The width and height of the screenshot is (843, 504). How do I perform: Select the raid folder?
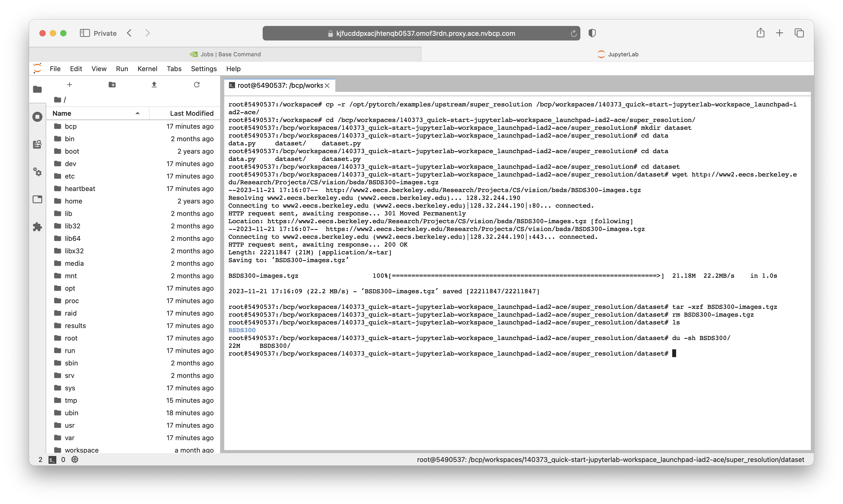(x=133, y=313)
